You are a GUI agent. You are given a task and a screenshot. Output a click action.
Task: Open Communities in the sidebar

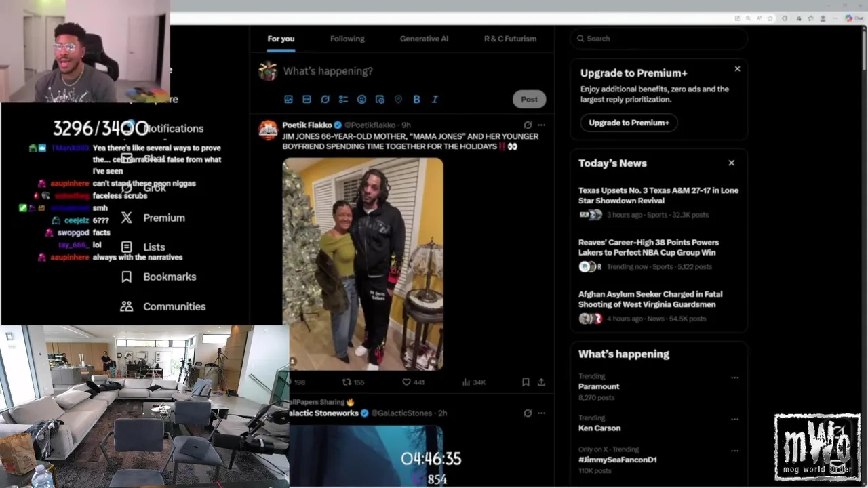(x=174, y=306)
